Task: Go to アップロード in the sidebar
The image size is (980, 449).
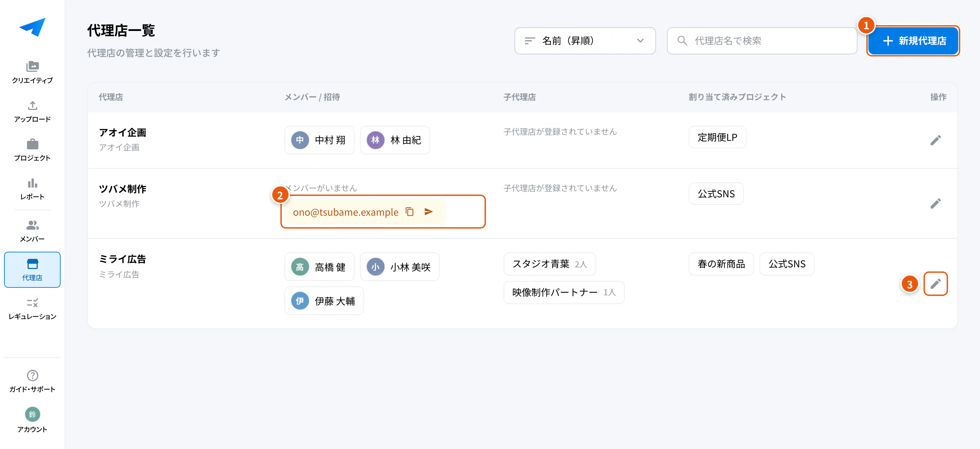Action: 32,111
